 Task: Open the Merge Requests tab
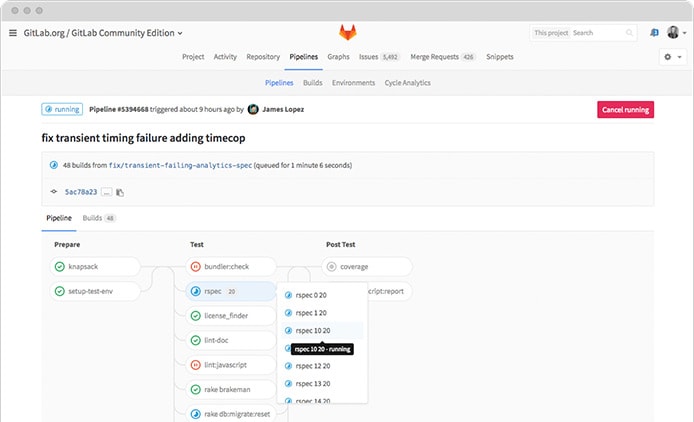(443, 57)
